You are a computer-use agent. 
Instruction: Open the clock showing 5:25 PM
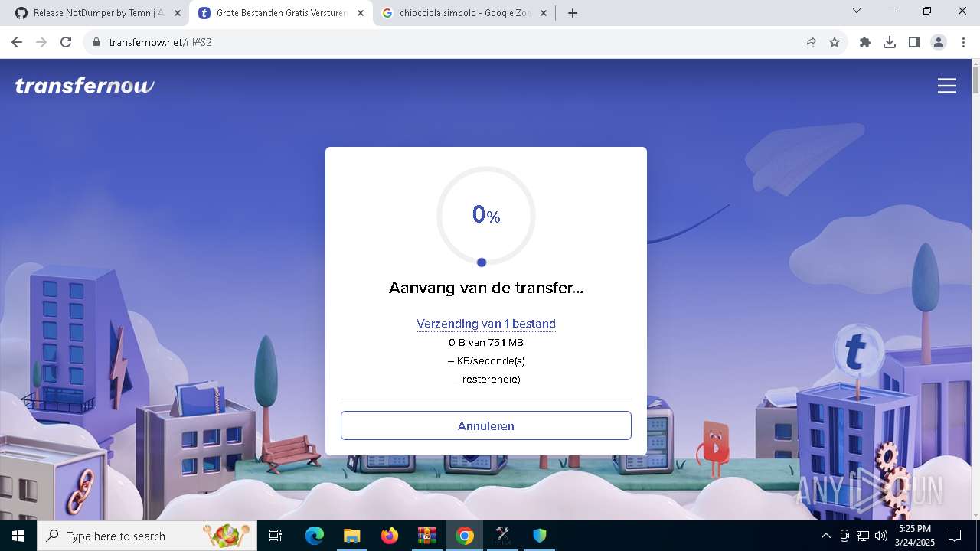click(x=914, y=536)
